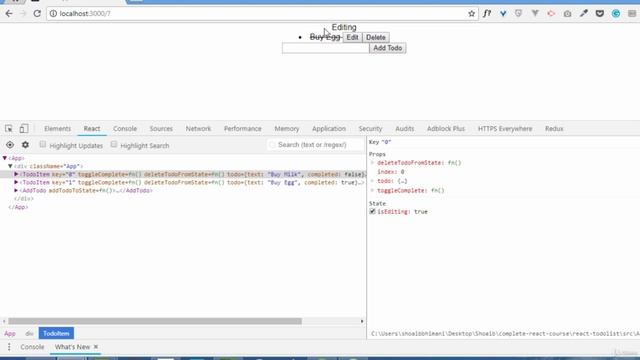Viewport: 640px width, 360px height.
Task: Bookmark the page with the star icon
Action: [471, 13]
